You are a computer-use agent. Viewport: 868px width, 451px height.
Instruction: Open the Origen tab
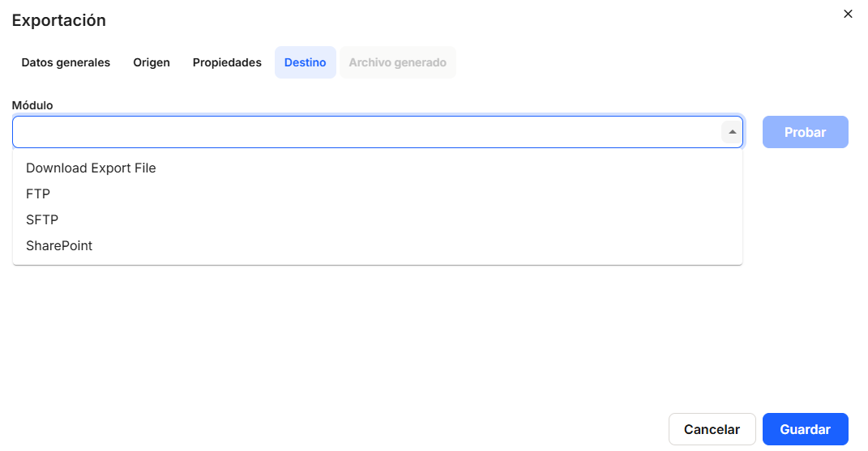coord(152,62)
